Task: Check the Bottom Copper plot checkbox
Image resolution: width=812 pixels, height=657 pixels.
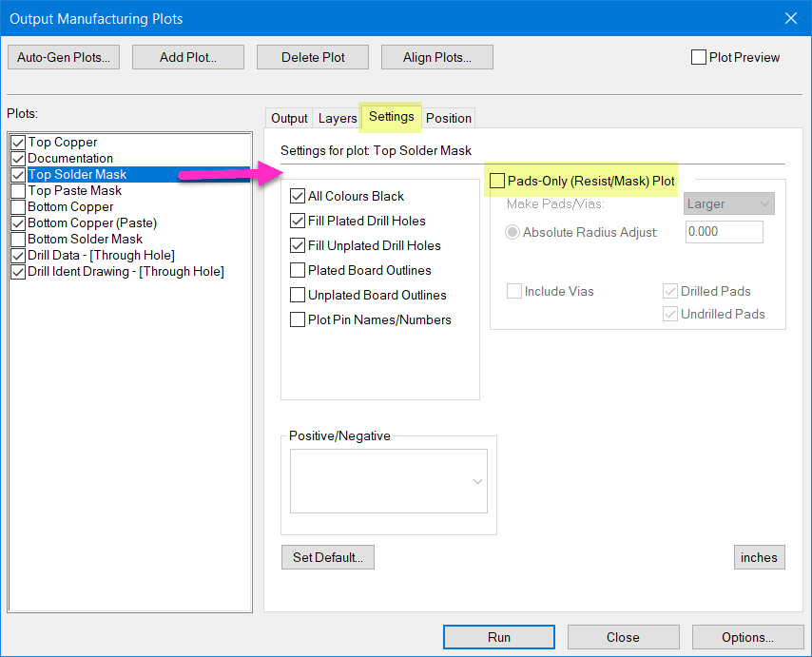Action: point(18,206)
